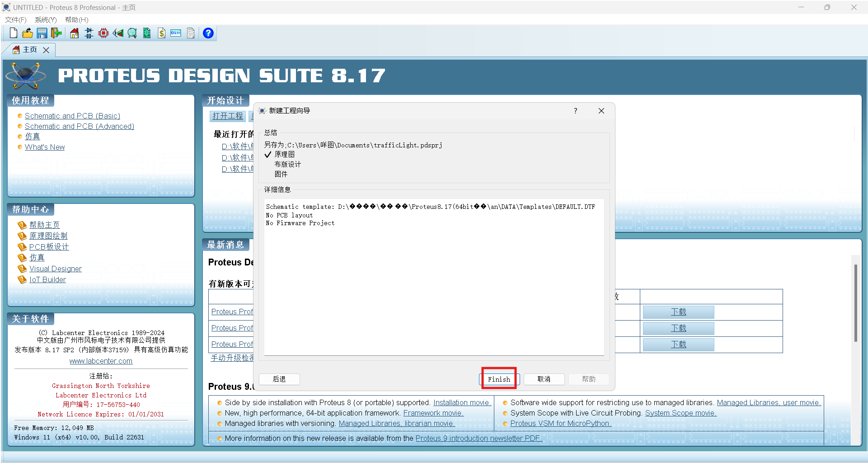The height and width of the screenshot is (463, 868).
Task: Open the IoT Builder help link
Action: coord(47,279)
